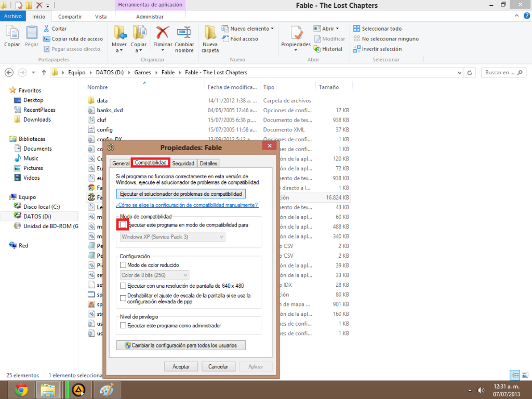
Task: Click Cambiar la configuración para todos los usuarios
Action: pos(181,345)
